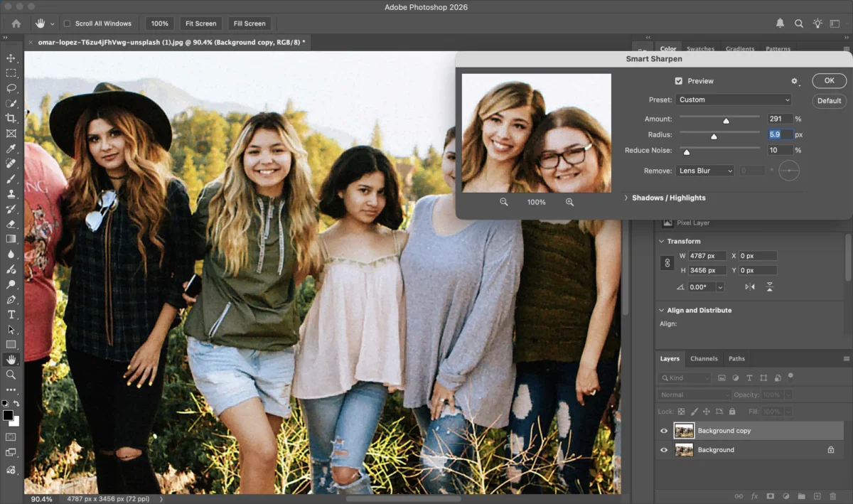Screen dimensions: 853x504
Task: Click the Fit Screen button
Action: (200, 23)
